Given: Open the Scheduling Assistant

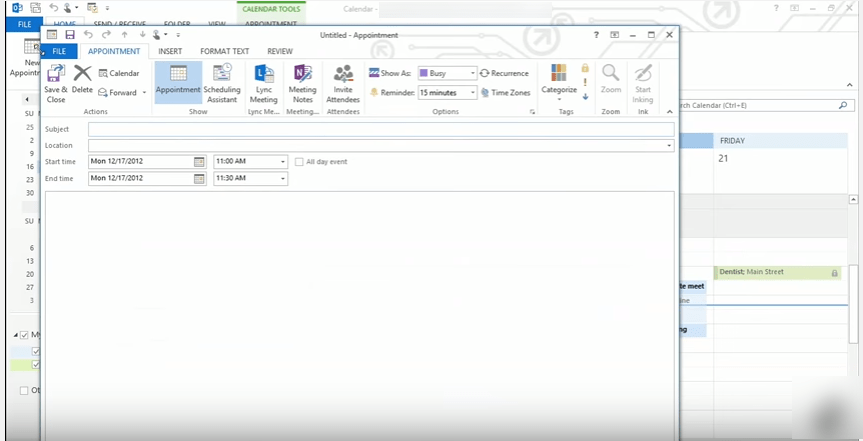Looking at the screenshot, I should click(x=222, y=83).
